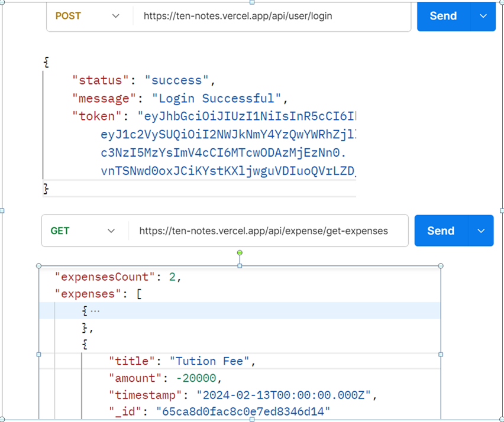Image resolution: width=504 pixels, height=422 pixels.
Task: Click the "title" key
Action: pyautogui.click(x=132, y=361)
